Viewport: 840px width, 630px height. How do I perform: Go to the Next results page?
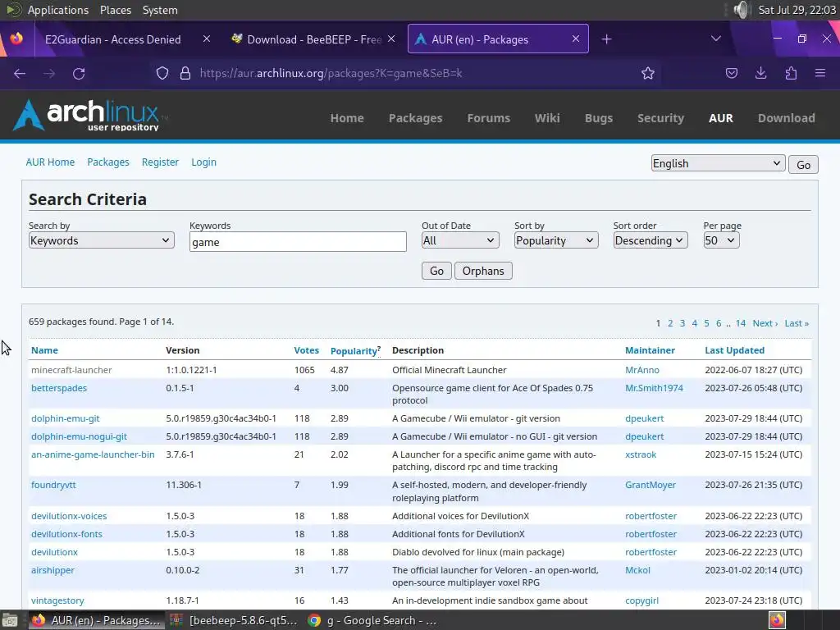click(765, 323)
